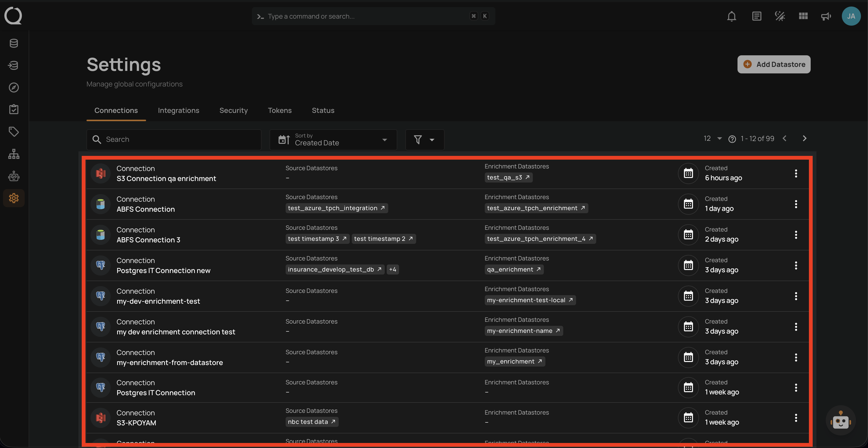This screenshot has height=448, width=868.
Task: Switch to the Tokens tab
Action: click(x=280, y=110)
